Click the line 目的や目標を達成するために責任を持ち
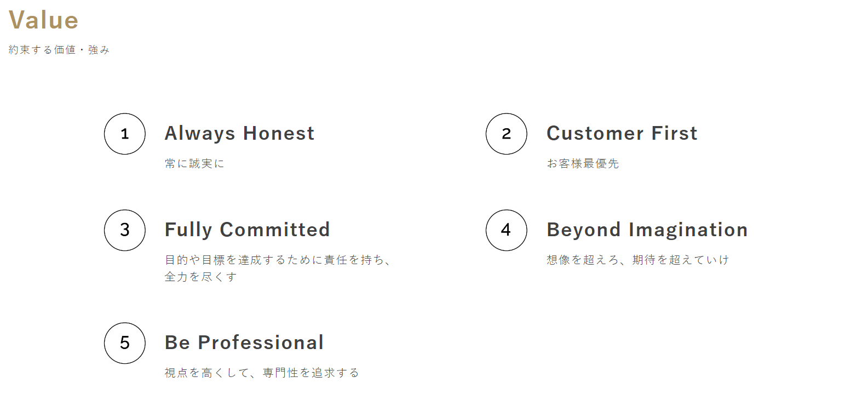The width and height of the screenshot is (868, 411). coord(274,260)
